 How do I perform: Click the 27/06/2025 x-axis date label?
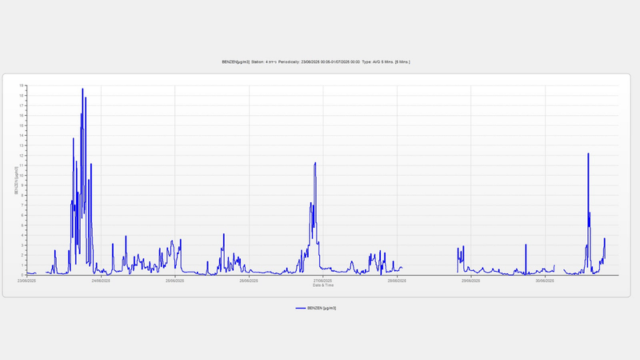coord(323,281)
